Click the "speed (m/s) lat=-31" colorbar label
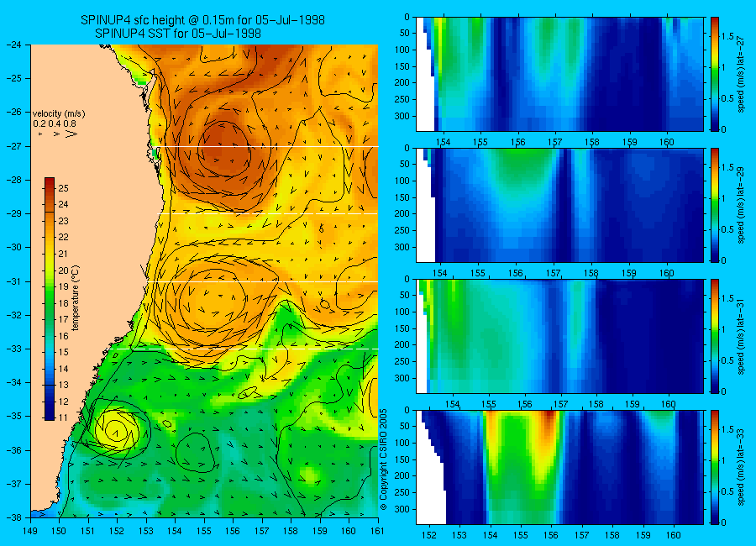This screenshot has height=546, width=756. point(742,336)
